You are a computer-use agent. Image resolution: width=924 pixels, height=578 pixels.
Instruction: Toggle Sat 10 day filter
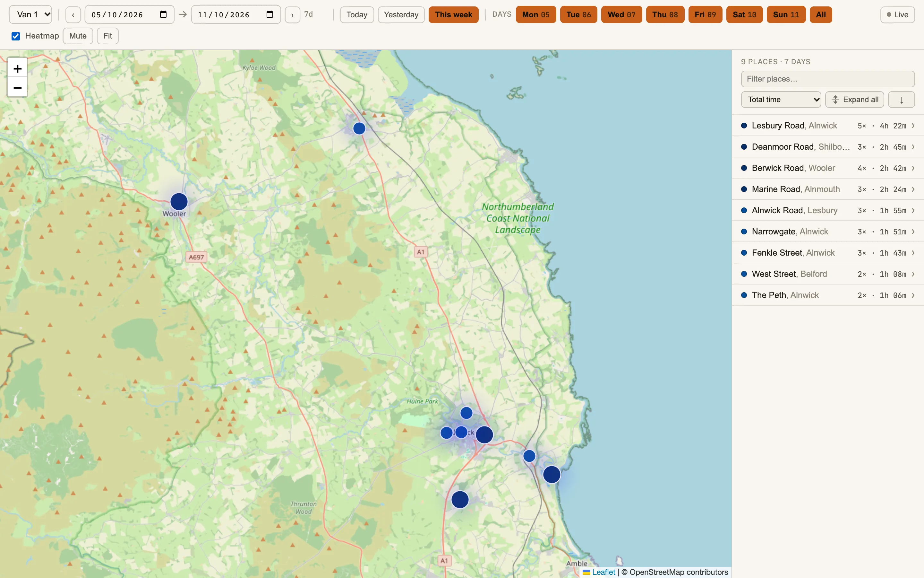click(745, 15)
